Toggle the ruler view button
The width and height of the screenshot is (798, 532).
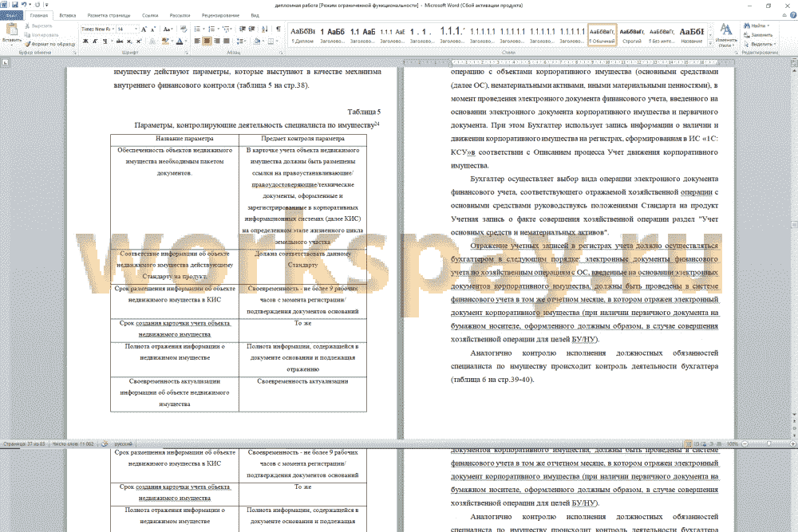pyautogui.click(x=794, y=62)
